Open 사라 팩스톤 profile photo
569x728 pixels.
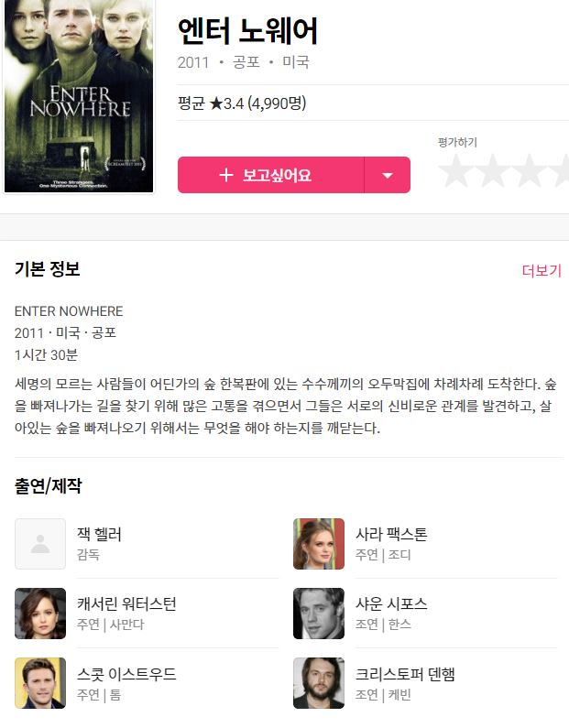[319, 544]
